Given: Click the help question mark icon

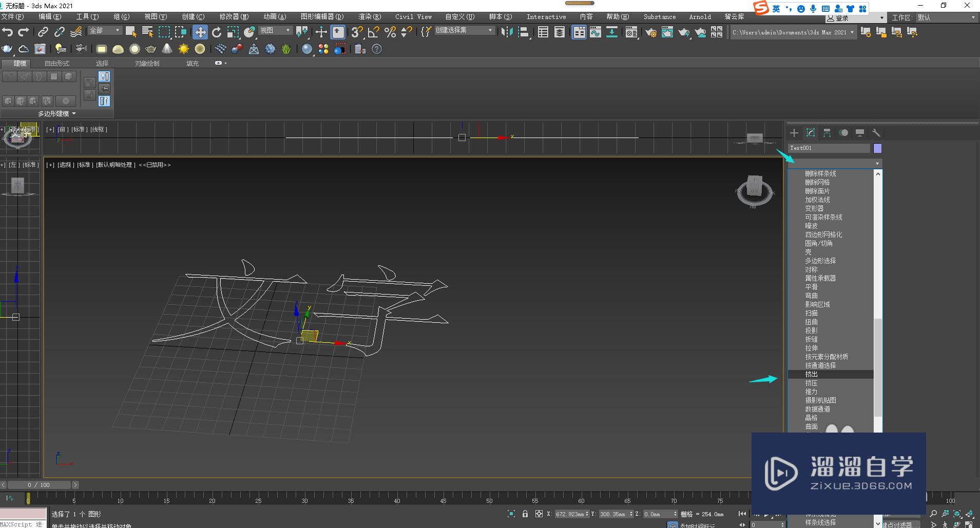Looking at the screenshot, I should tap(377, 49).
